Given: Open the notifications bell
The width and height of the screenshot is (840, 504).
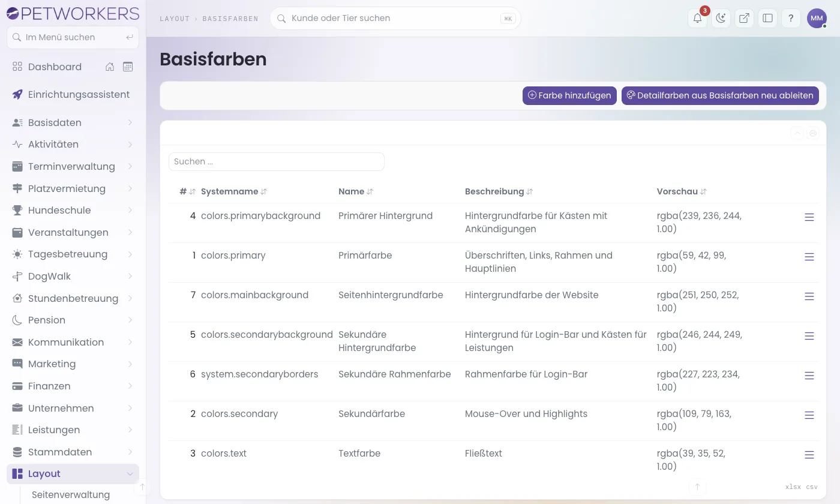Looking at the screenshot, I should pyautogui.click(x=697, y=18).
